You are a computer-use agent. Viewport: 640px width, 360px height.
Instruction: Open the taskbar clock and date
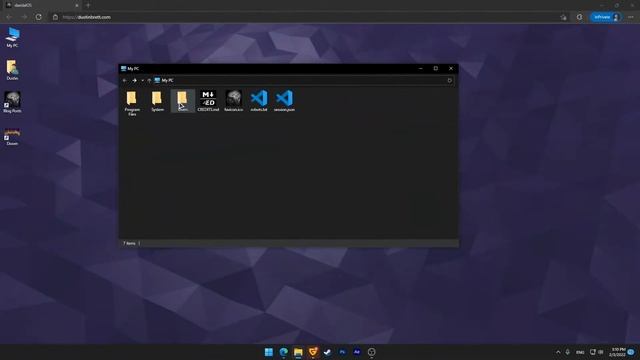point(617,352)
